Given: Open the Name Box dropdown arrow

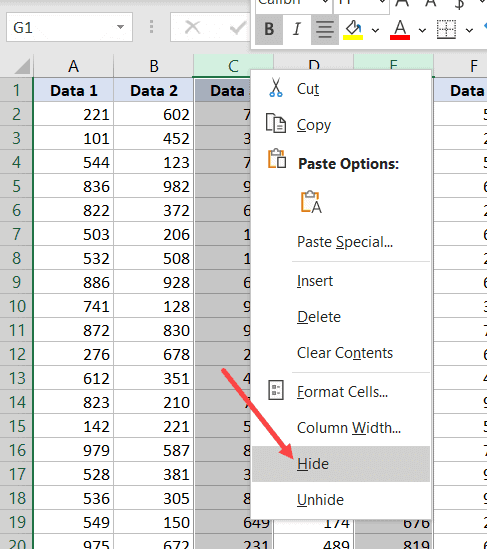Looking at the screenshot, I should [120, 27].
